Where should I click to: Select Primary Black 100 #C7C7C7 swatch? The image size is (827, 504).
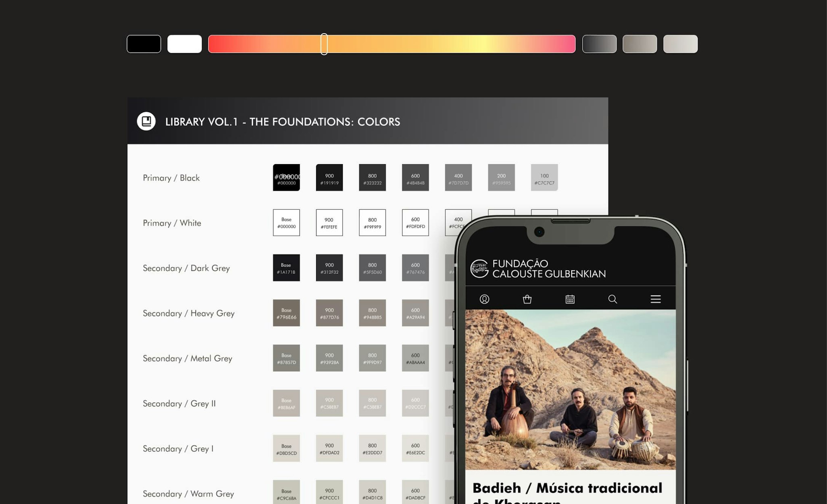coord(544,177)
